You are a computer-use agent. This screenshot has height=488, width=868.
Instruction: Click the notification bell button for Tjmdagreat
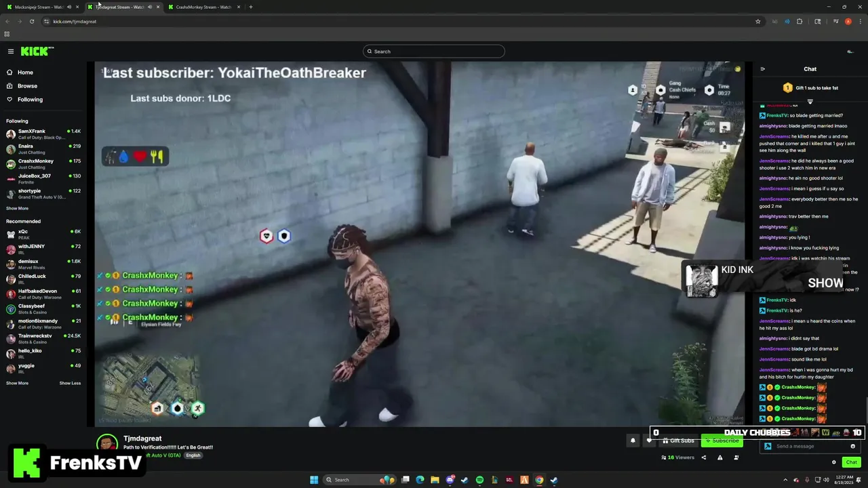tap(633, 441)
